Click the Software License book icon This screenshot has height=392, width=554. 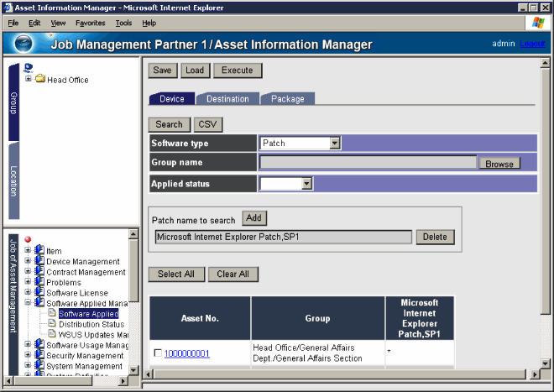(x=39, y=293)
